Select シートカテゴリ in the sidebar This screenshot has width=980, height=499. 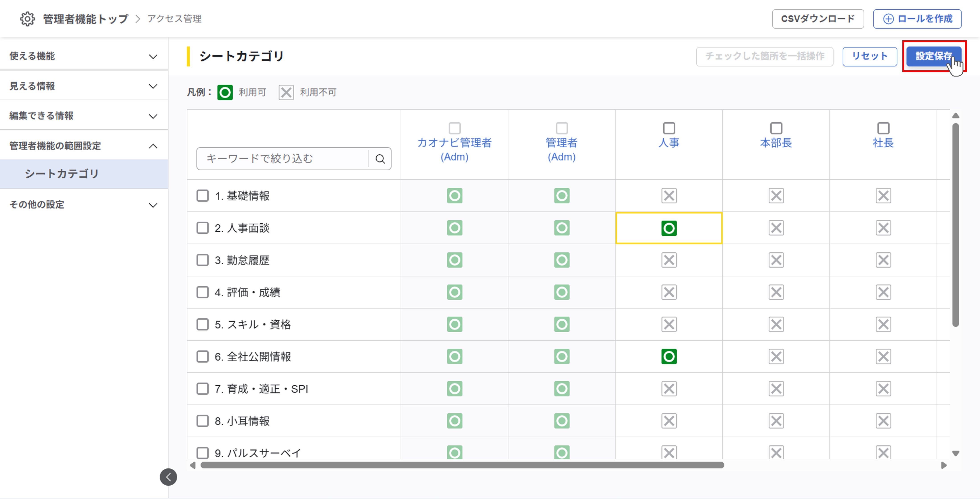[62, 174]
